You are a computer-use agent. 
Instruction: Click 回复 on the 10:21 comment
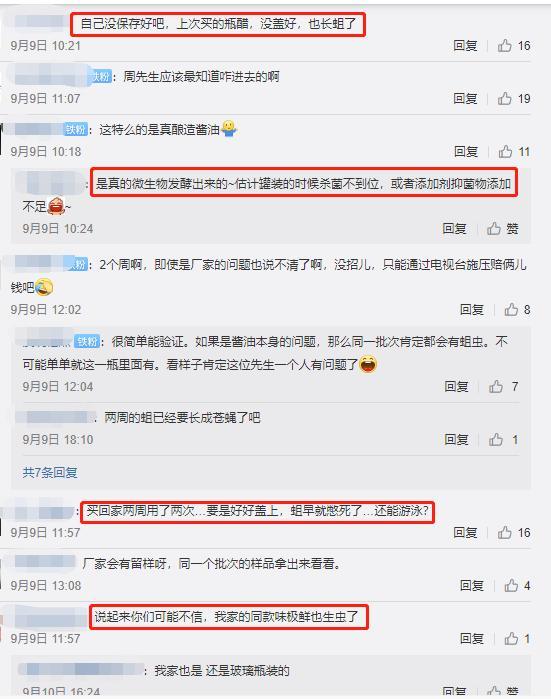(x=465, y=45)
